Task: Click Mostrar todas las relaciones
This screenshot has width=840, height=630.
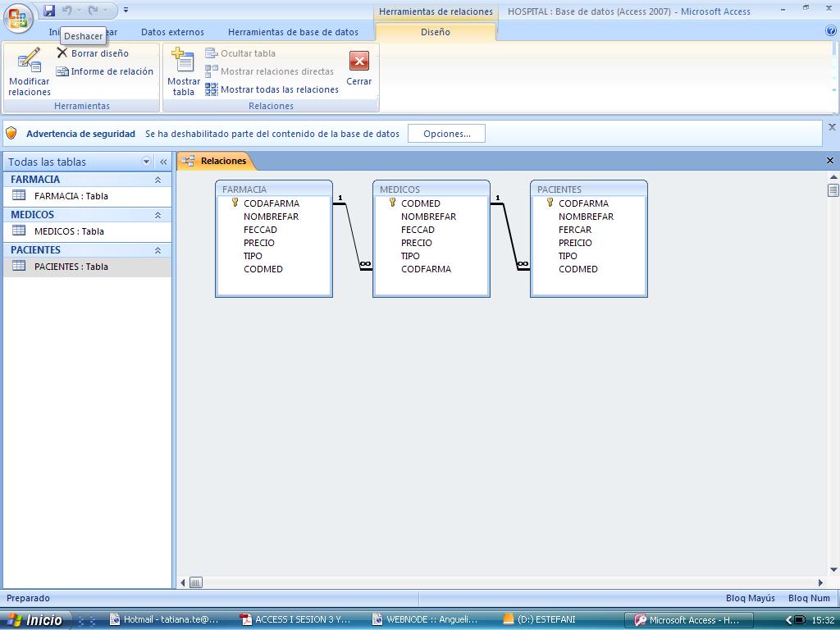Action: pos(272,89)
